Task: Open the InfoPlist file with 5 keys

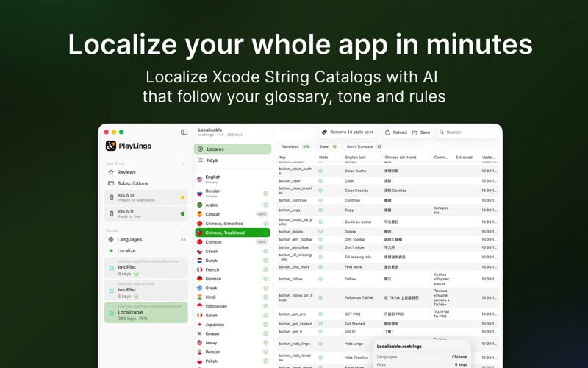Action: (146, 290)
